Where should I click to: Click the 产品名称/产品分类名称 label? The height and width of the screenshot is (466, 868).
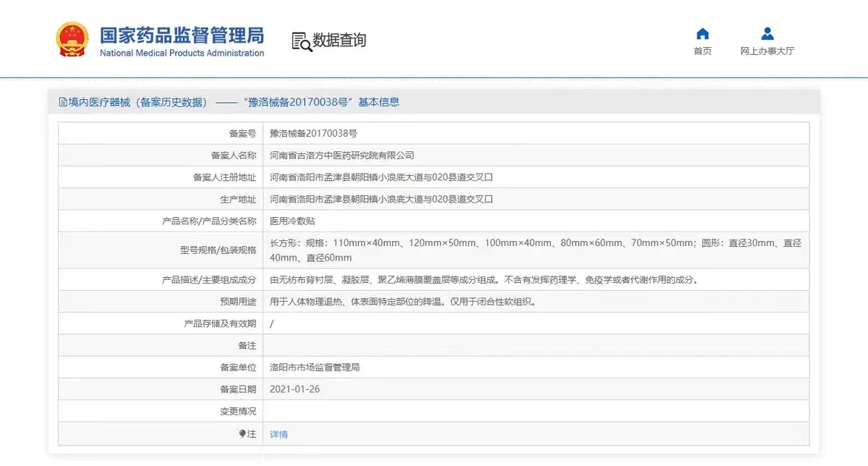tap(209, 221)
